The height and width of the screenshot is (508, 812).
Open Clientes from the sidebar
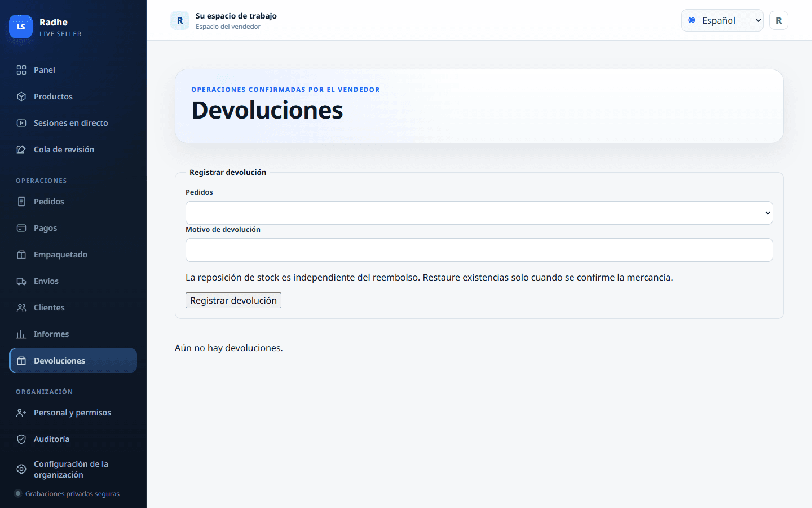(x=73, y=308)
